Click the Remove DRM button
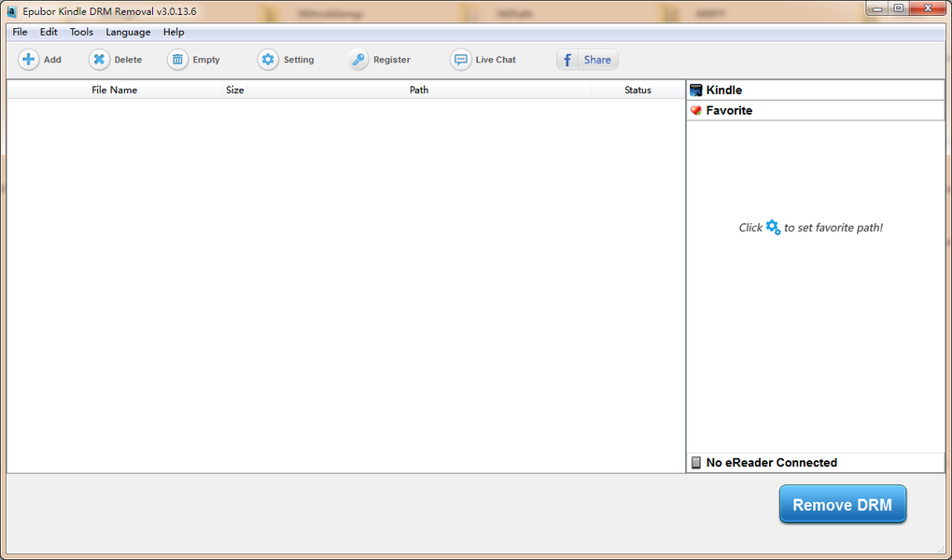952x560 pixels. (843, 504)
